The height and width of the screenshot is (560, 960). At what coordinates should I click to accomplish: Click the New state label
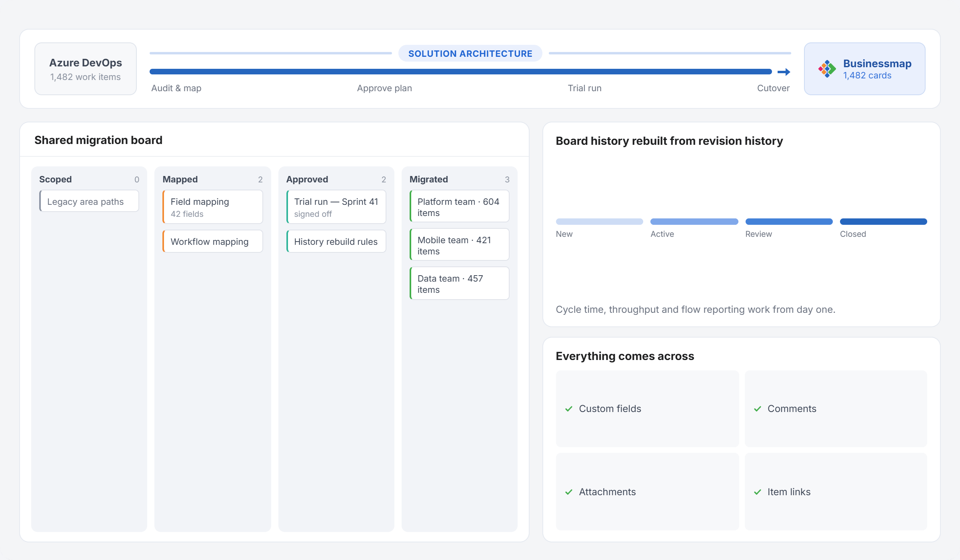564,234
